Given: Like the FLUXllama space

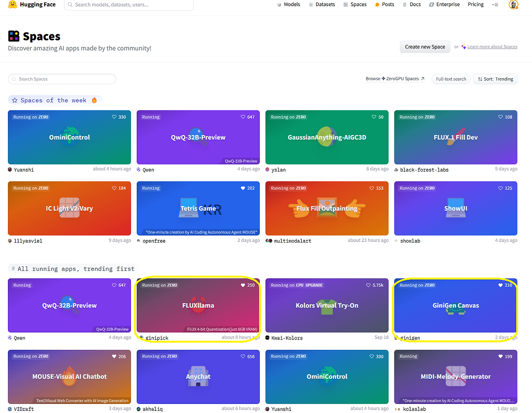Looking at the screenshot, I should (x=243, y=285).
